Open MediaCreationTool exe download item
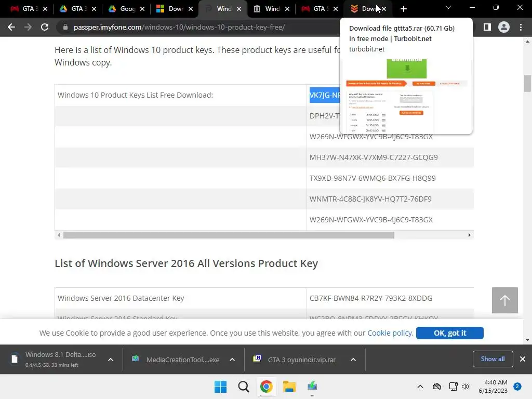The height and width of the screenshot is (399, 532). click(x=177, y=360)
